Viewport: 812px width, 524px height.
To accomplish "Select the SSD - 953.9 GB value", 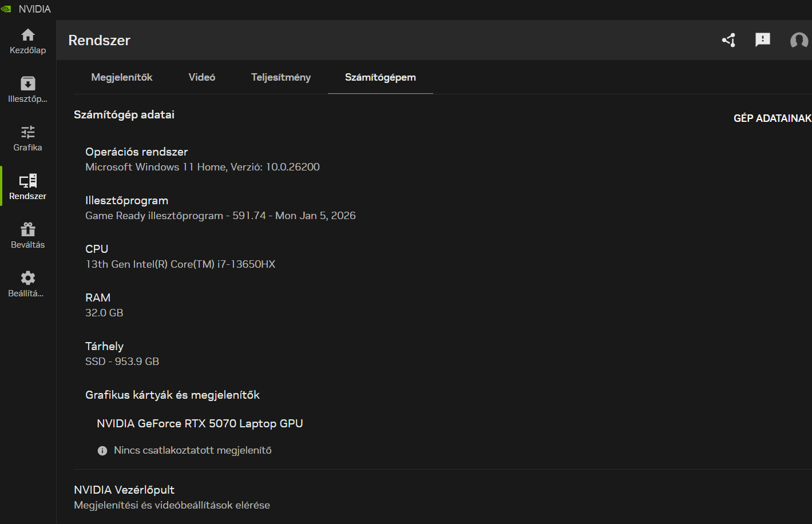I will (122, 362).
